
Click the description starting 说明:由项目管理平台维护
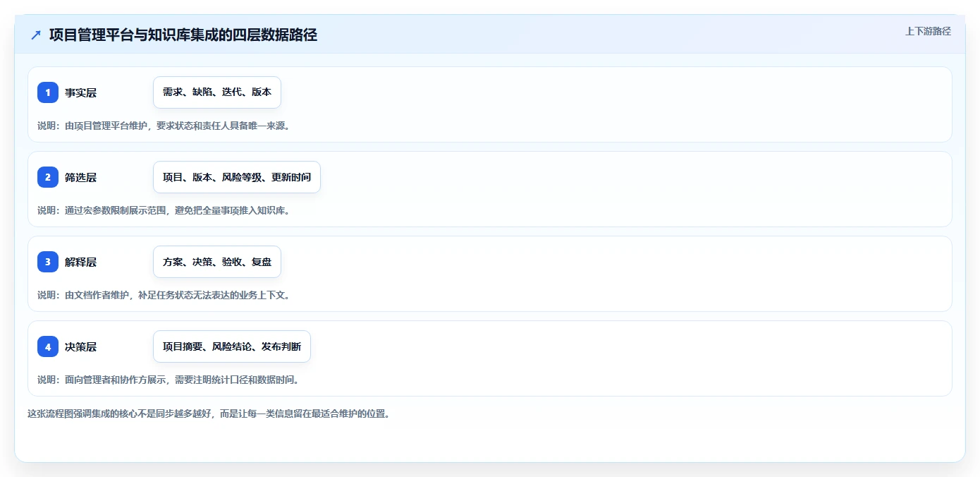click(164, 126)
